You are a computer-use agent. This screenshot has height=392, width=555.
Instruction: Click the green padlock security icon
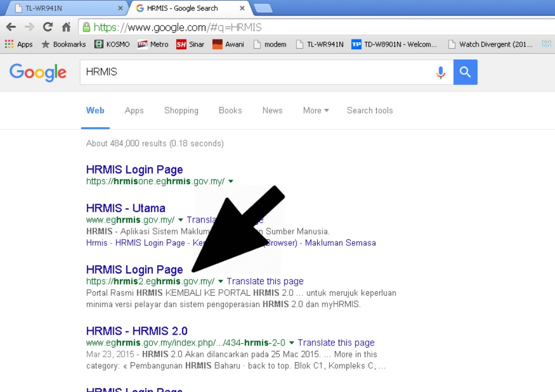86,27
